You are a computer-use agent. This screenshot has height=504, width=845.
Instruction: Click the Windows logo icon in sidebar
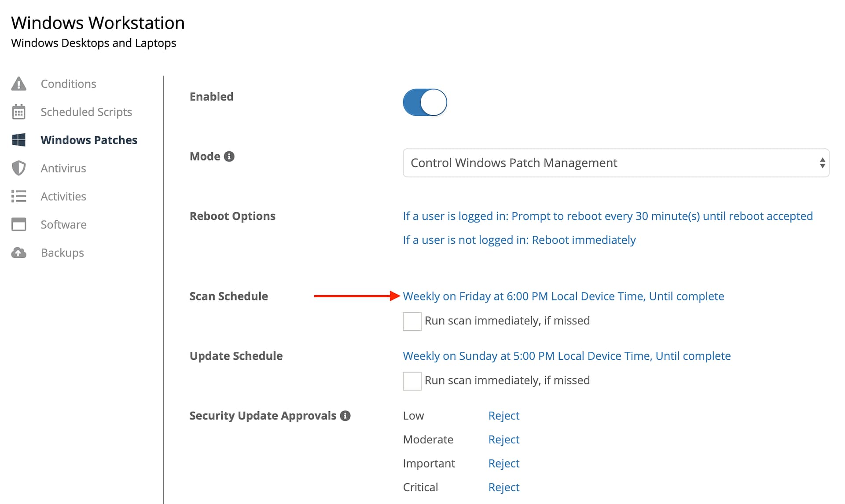(x=18, y=140)
